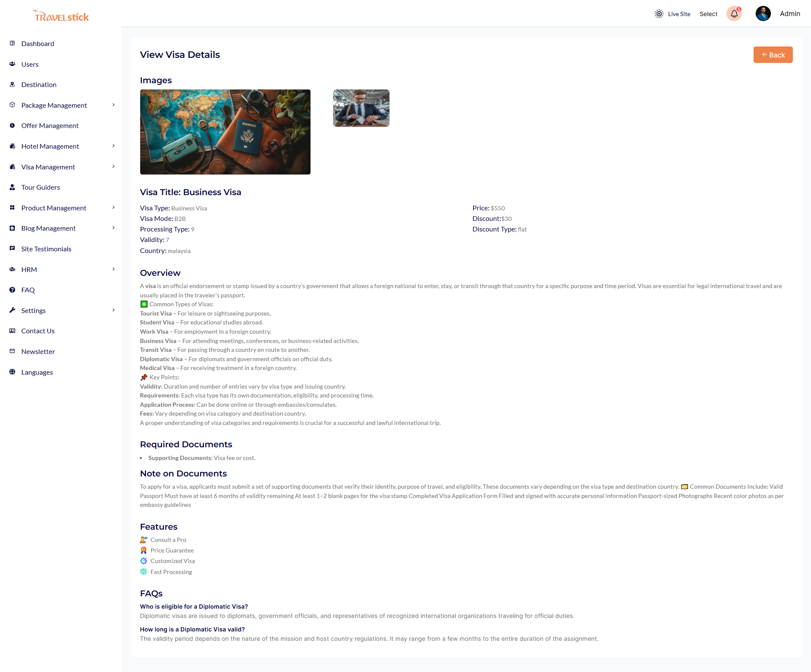Open the Contact Us link
This screenshot has width=811, height=672.
(38, 331)
